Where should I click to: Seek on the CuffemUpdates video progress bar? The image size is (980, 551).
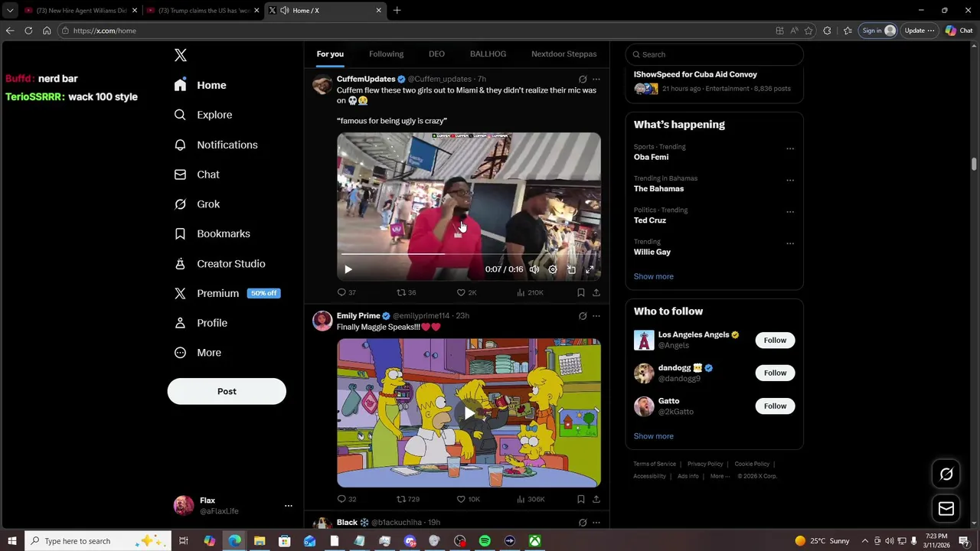point(469,253)
